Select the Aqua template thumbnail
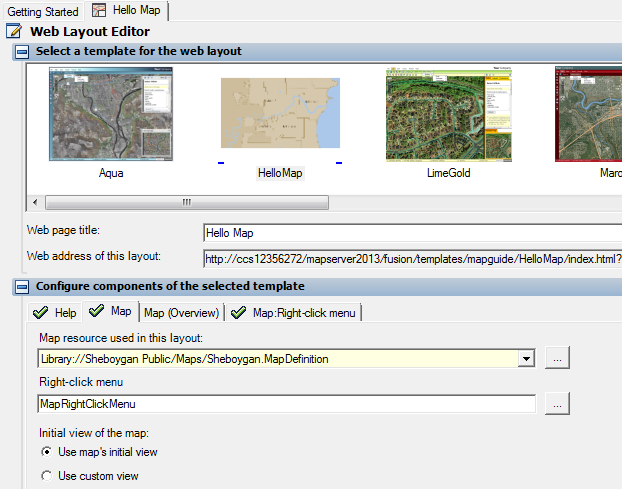622x489 pixels. [x=111, y=114]
